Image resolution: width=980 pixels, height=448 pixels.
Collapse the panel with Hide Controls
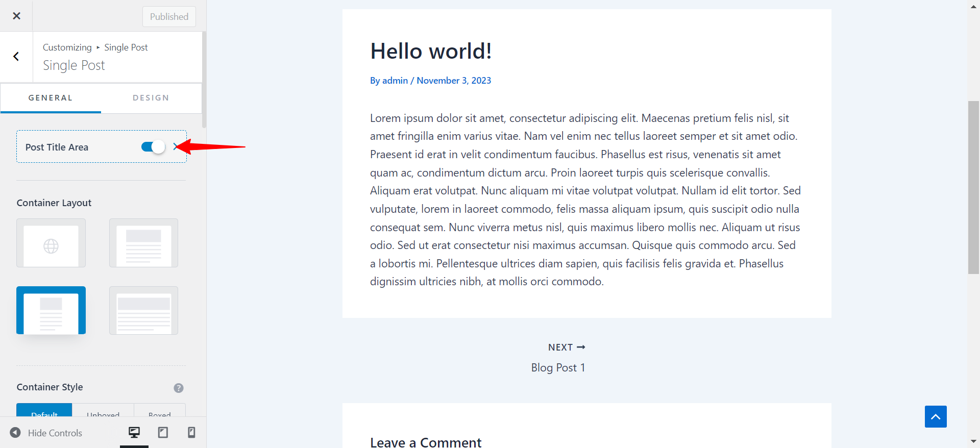coord(46,433)
